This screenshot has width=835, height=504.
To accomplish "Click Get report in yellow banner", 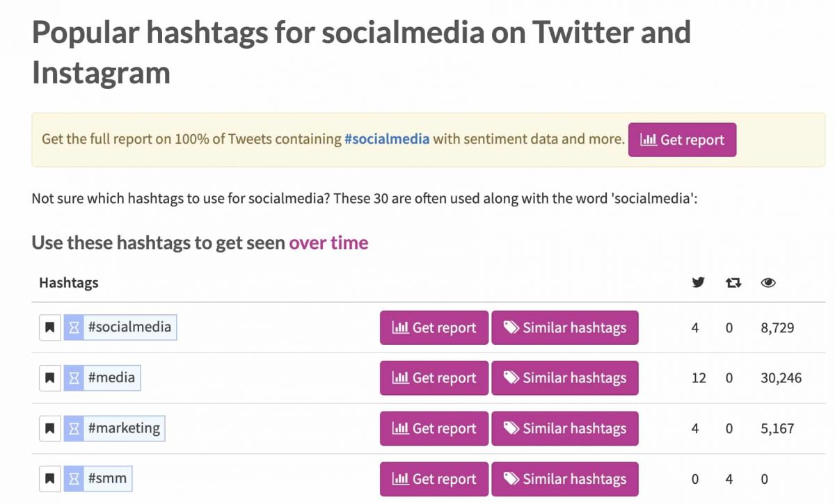I will point(682,140).
